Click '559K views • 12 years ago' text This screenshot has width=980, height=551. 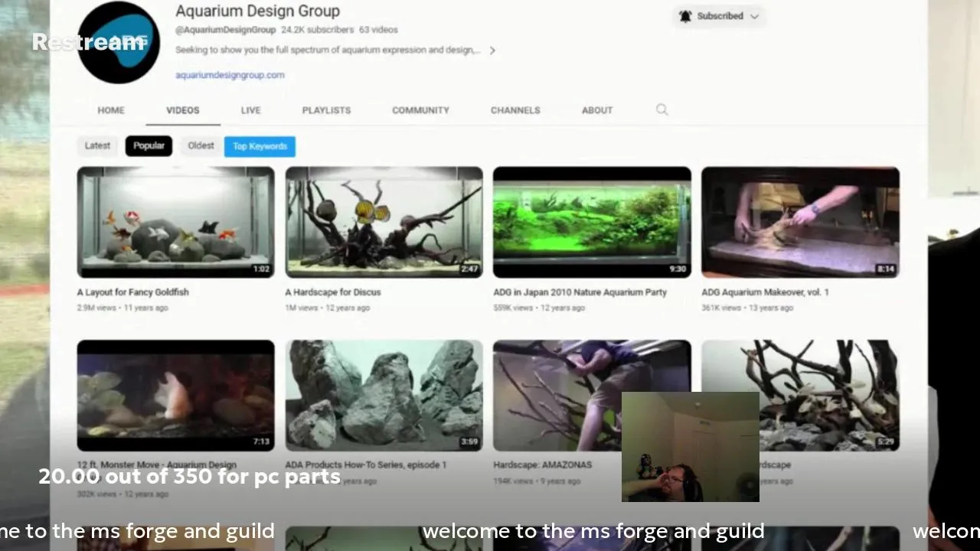pyautogui.click(x=539, y=308)
